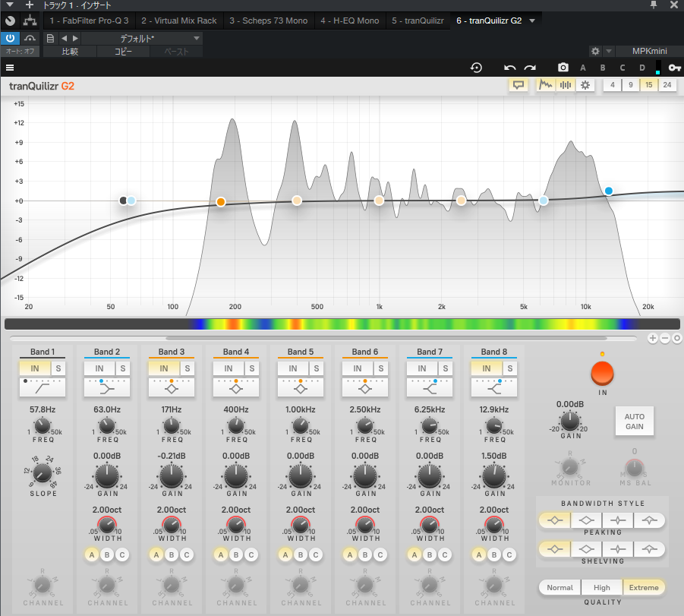Solo Band 7 with S button
684x616 pixels.
click(x=446, y=368)
